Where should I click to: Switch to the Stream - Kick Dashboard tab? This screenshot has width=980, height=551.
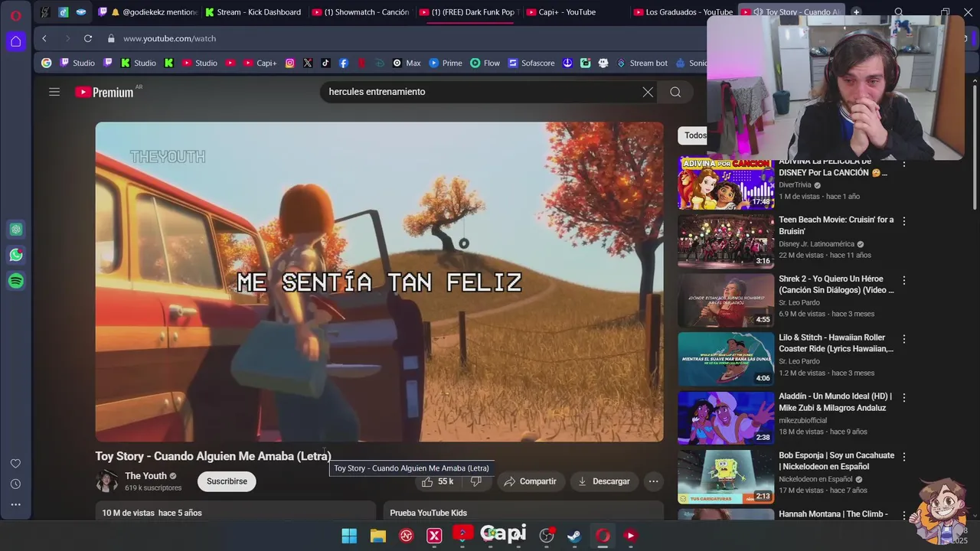253,12
